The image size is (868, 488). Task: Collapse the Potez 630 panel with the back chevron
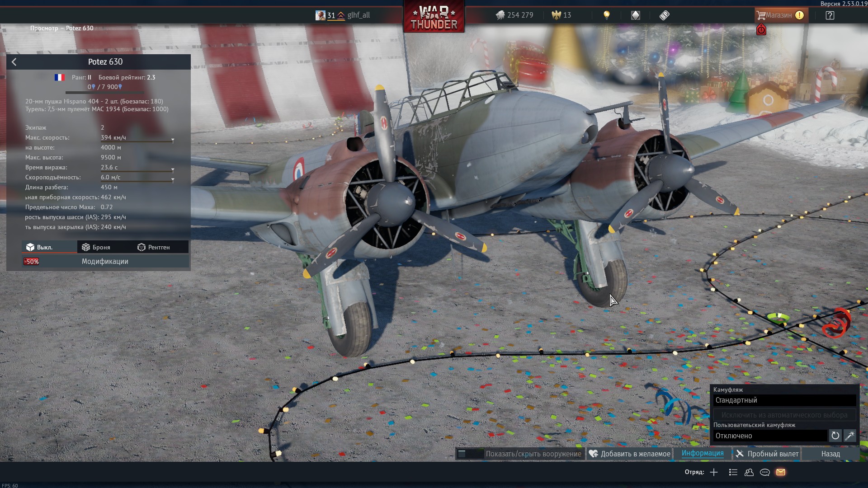click(x=14, y=62)
